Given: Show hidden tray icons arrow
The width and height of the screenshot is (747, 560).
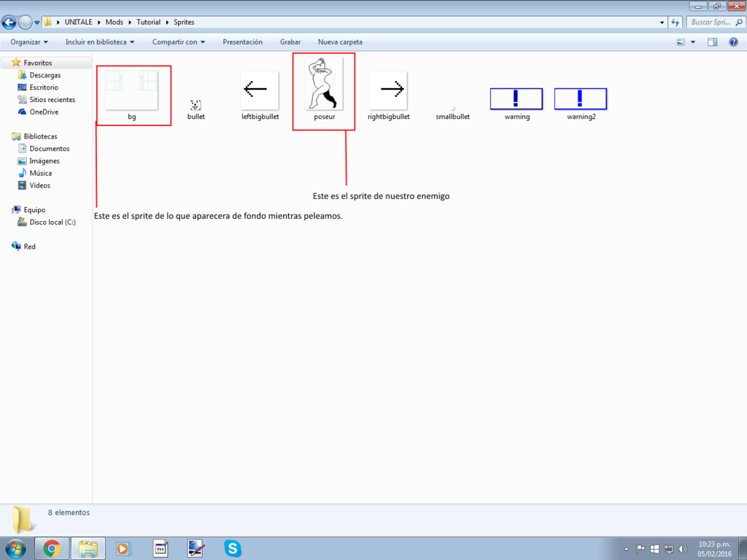Looking at the screenshot, I should click(x=627, y=549).
